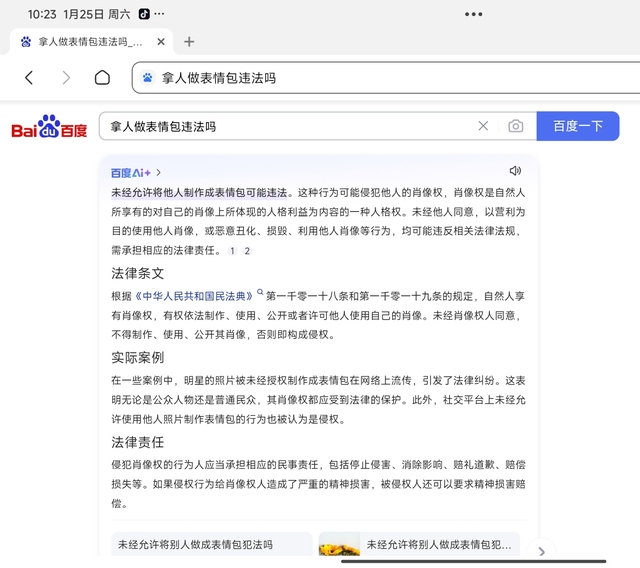
Task: Open the three-dot multitasking menu at top
Action: 473,14
